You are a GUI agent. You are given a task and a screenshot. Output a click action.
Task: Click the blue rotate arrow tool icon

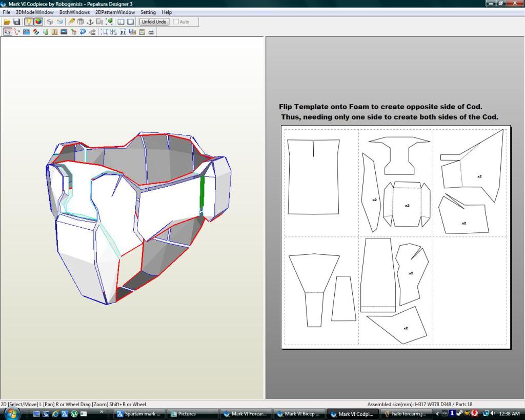tap(83, 32)
